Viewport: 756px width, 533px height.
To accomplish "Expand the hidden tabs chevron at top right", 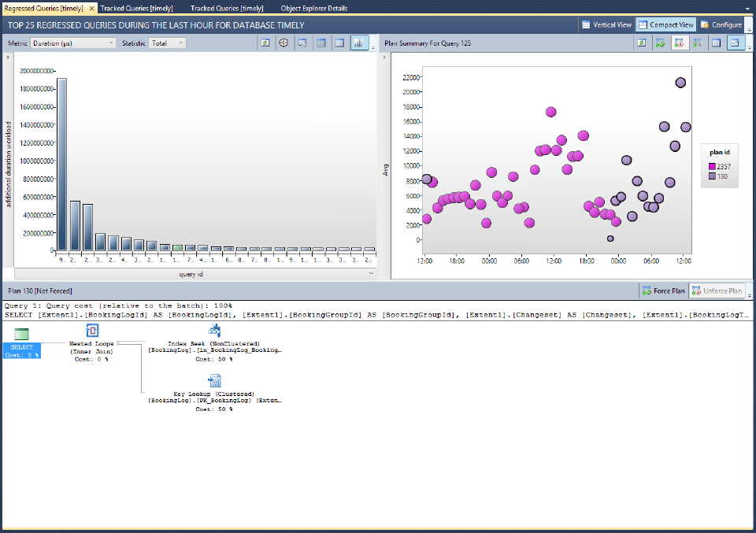I will click(748, 8).
